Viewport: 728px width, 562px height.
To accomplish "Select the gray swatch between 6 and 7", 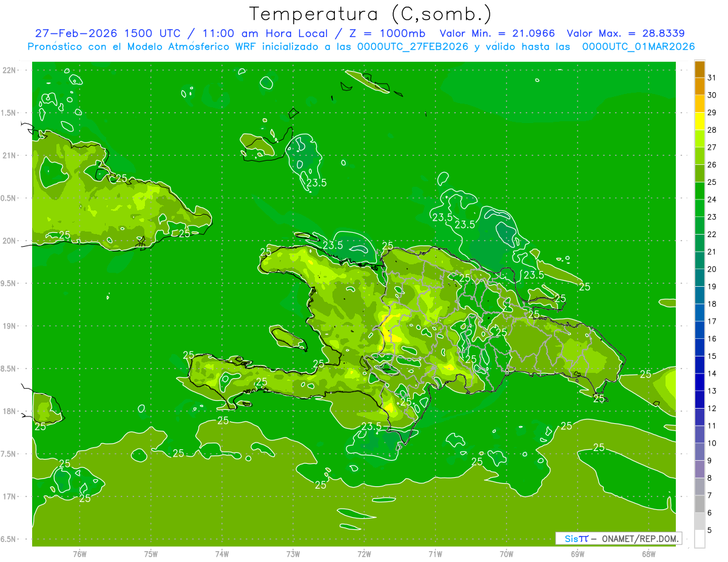I will (699, 504).
